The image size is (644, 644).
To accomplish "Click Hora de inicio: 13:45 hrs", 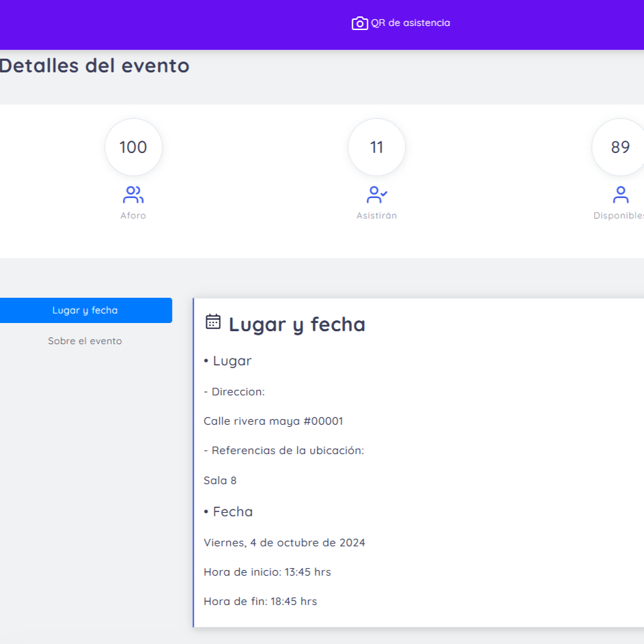I will click(x=268, y=572).
